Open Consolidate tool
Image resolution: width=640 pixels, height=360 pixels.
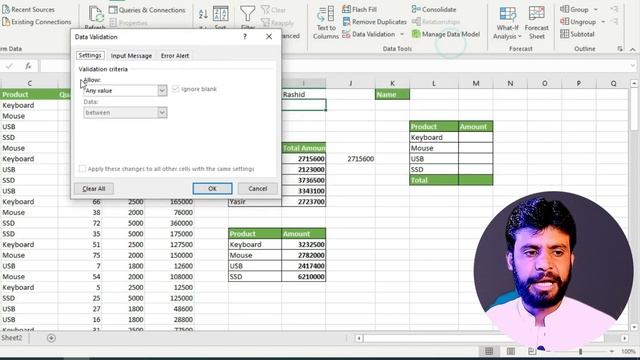click(434, 9)
